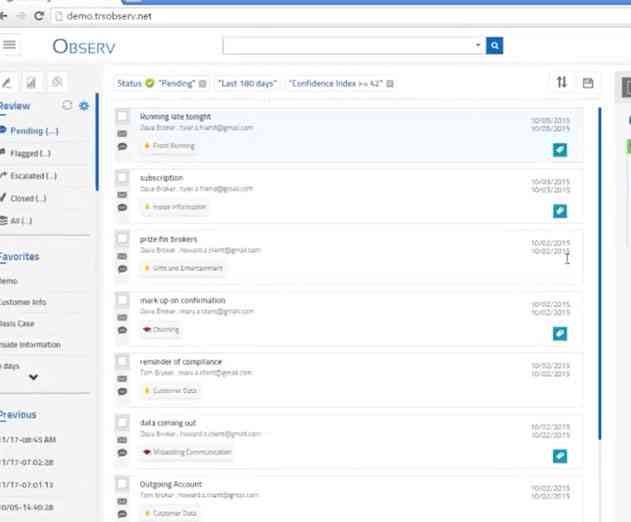This screenshot has height=522, width=631.
Task: Check the data coming out message
Action: pos(122,423)
